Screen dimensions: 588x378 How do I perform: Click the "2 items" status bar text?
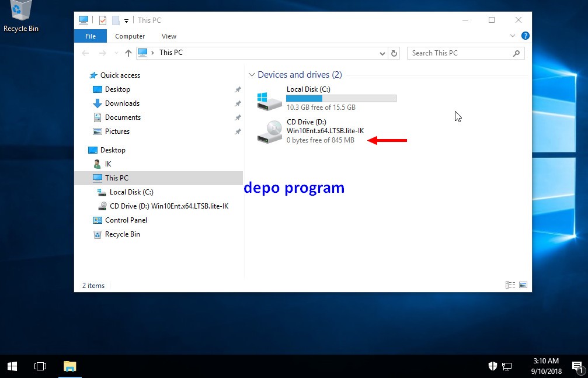click(93, 286)
